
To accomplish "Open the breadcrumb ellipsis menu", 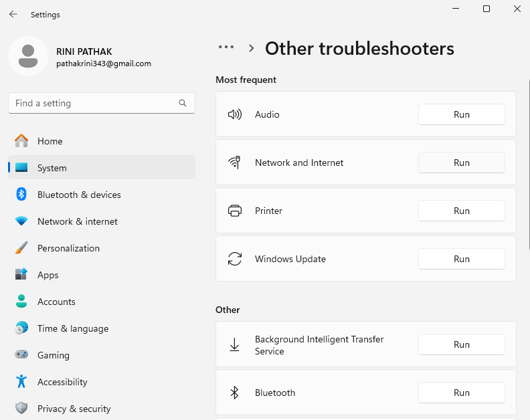I will click(226, 47).
